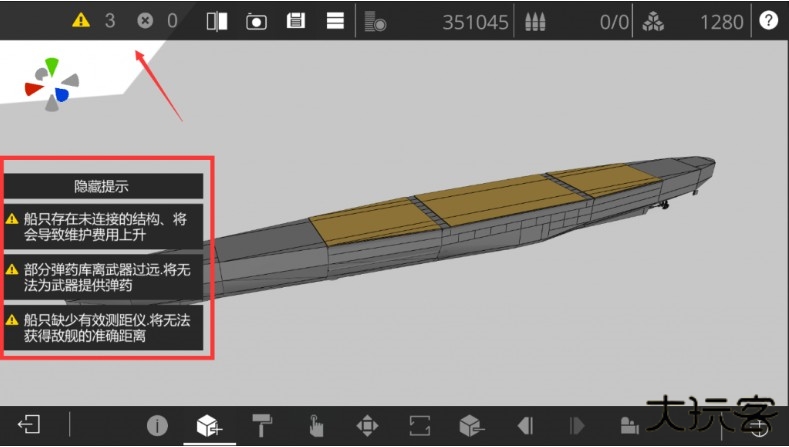Select the add block tool
The height and width of the screenshot is (447, 789).
coord(208,425)
